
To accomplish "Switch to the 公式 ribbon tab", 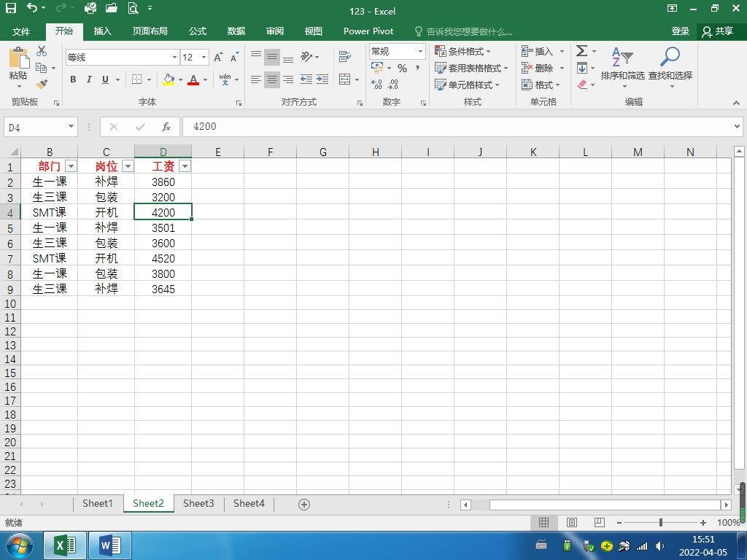I will (x=198, y=31).
